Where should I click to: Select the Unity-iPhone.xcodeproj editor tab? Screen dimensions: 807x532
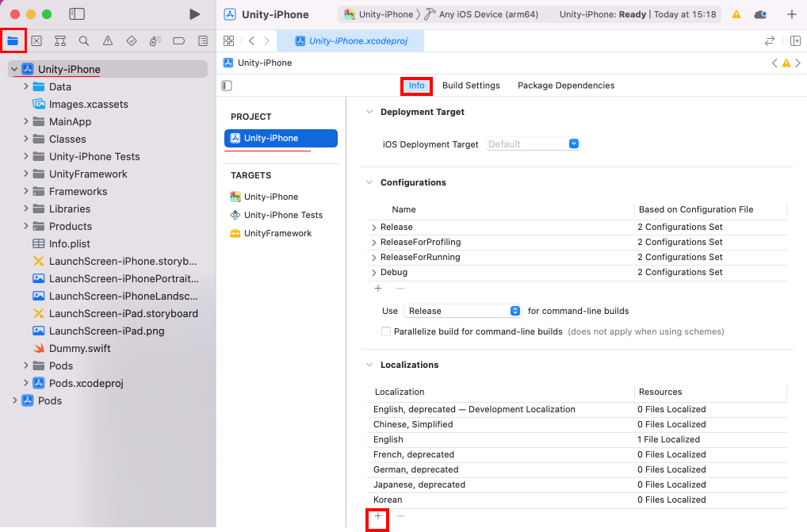pos(350,40)
